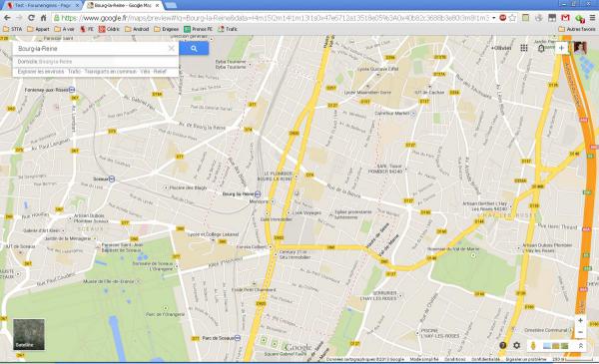Click the browser address bar URL

[276, 18]
